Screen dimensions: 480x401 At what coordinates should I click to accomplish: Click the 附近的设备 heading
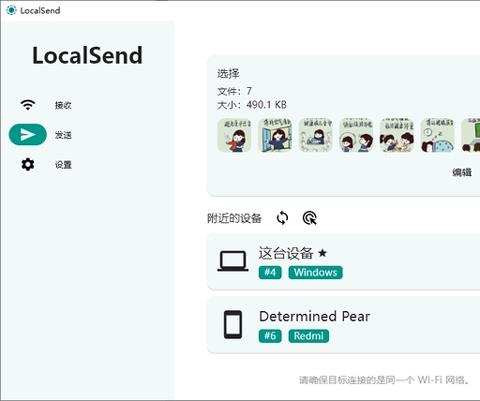tap(234, 219)
